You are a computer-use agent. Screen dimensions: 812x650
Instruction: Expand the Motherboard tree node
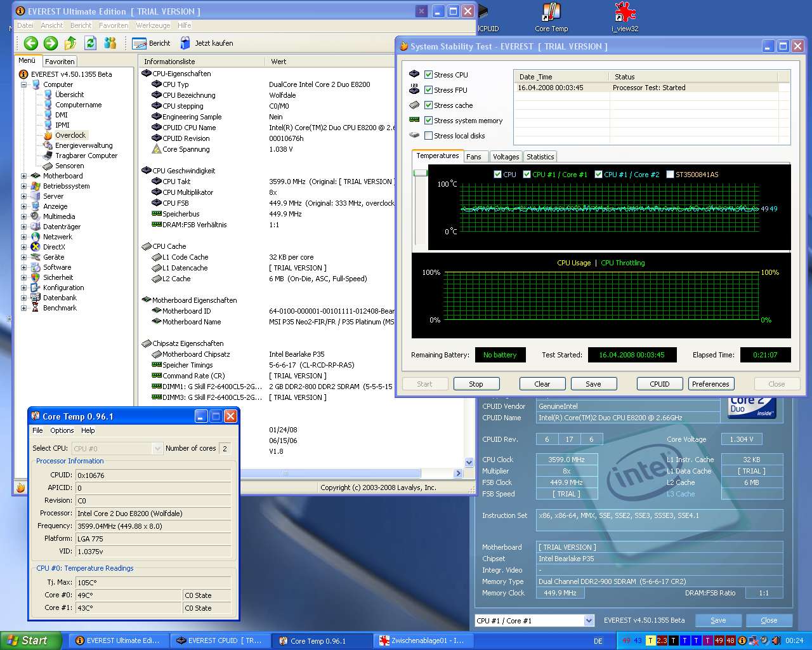24,176
